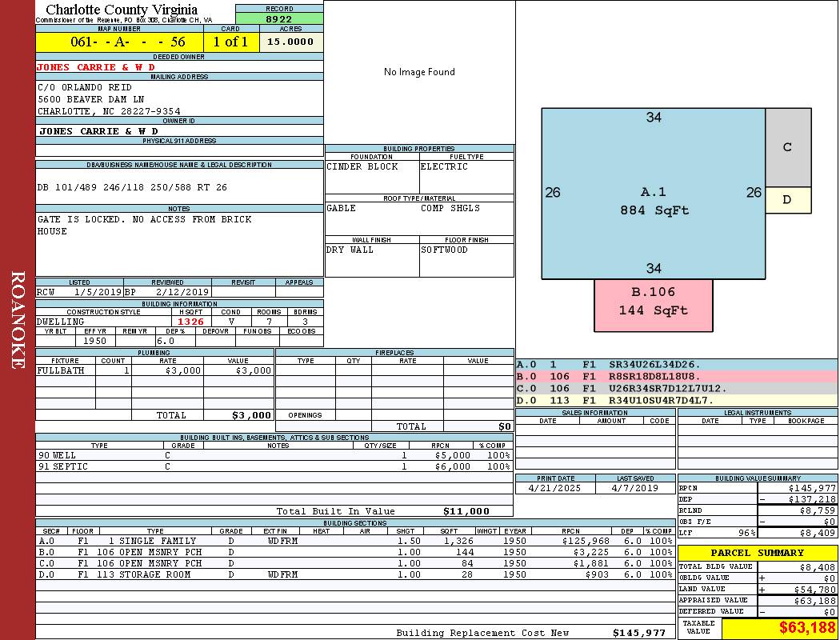Click section A.0 RPCN $125,968

586,542
